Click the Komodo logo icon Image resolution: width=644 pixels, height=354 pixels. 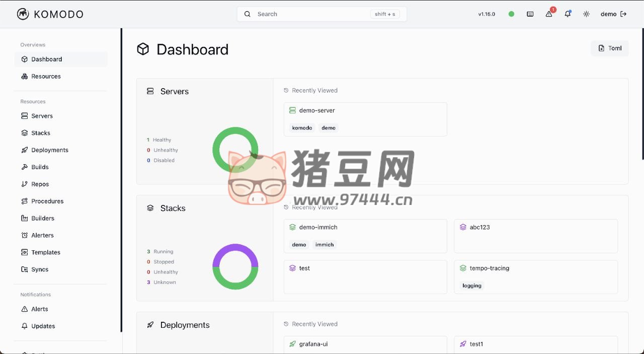[23, 14]
